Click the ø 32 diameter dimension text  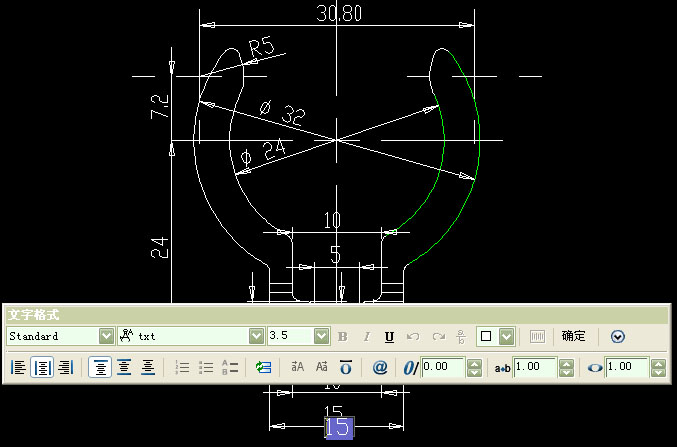283,112
